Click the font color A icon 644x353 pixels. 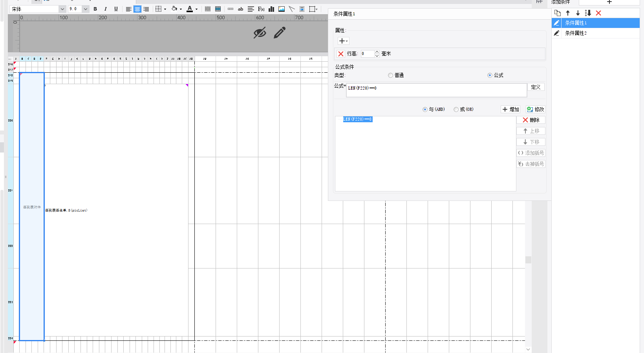[x=190, y=9]
